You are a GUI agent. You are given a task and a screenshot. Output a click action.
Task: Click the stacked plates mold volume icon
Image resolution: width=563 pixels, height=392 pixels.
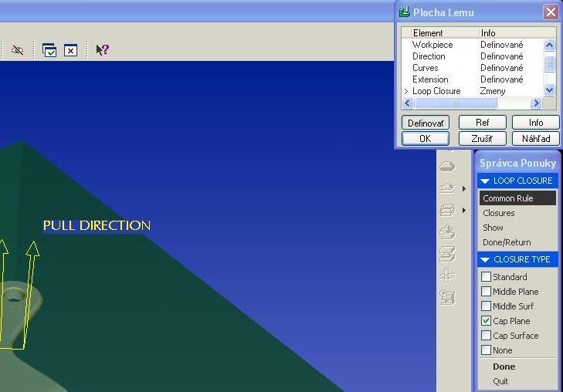click(x=447, y=210)
